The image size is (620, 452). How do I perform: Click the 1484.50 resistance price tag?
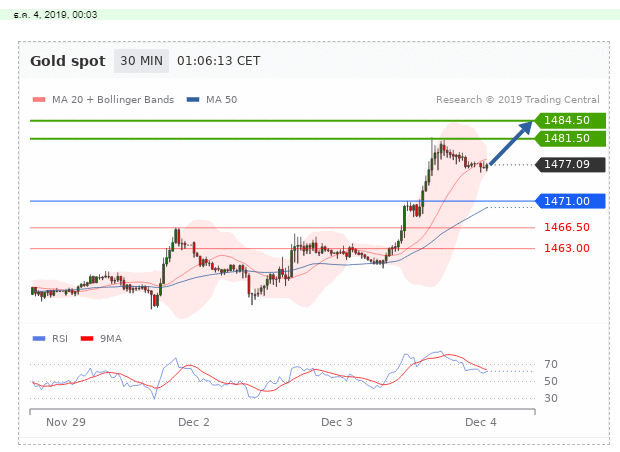[x=570, y=120]
